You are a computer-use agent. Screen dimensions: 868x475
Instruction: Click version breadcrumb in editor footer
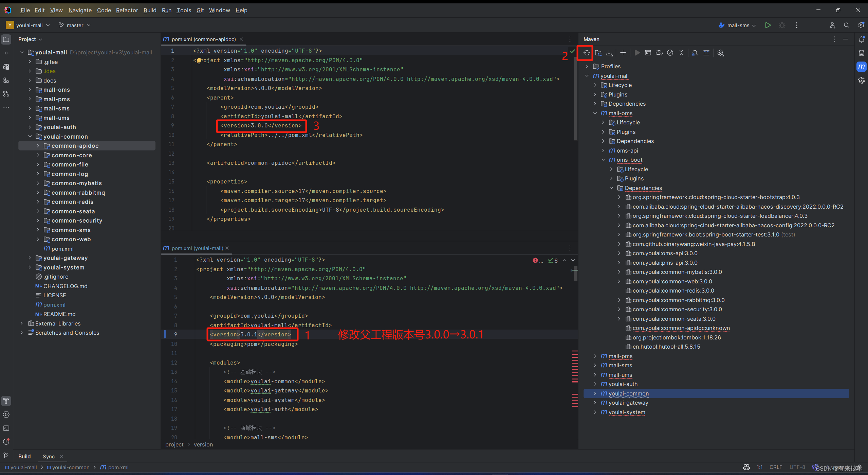point(203,445)
